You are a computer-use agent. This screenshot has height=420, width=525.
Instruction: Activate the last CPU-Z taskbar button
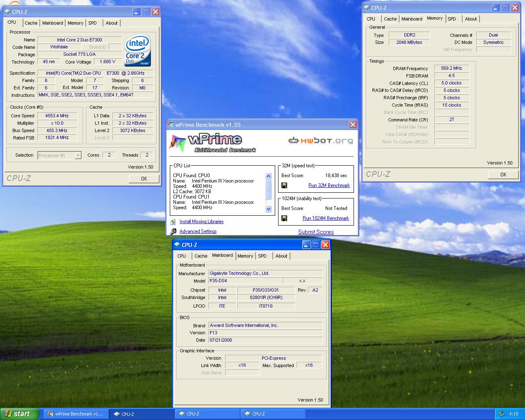click(x=272, y=414)
